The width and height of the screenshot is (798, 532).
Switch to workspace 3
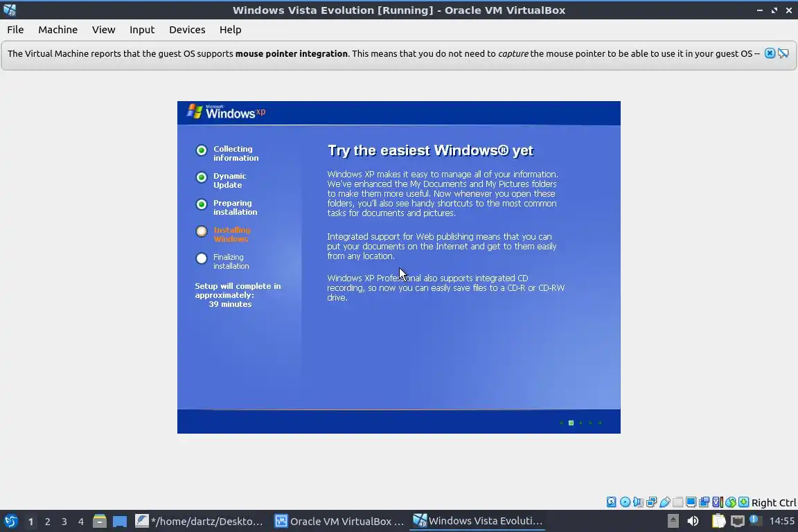[64, 522]
